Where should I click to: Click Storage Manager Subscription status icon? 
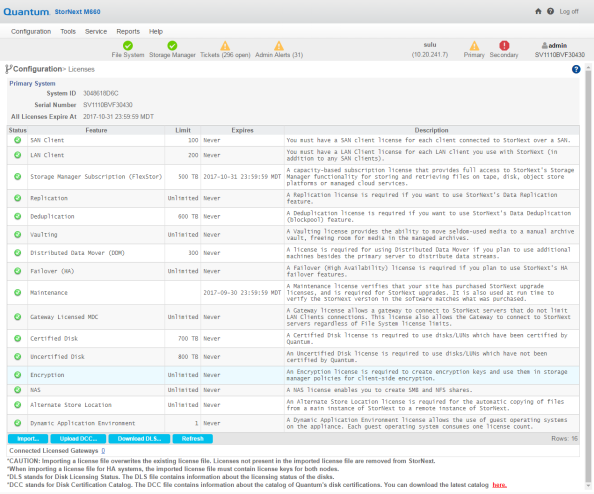pos(17,177)
